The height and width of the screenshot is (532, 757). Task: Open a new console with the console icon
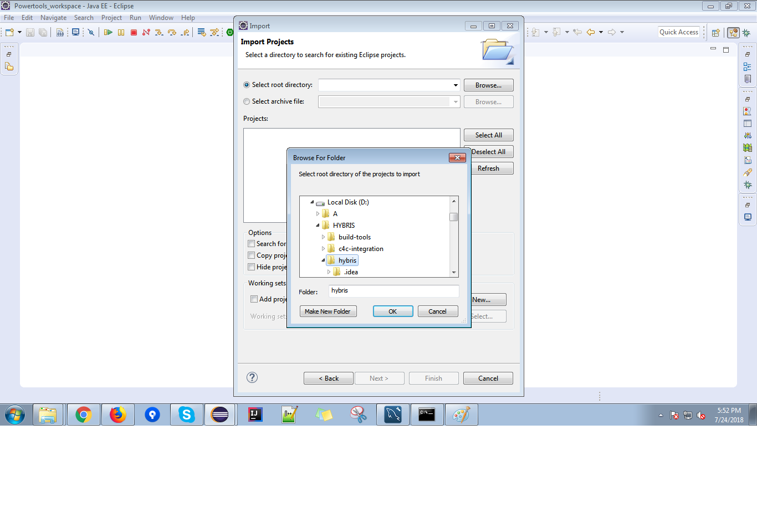click(x=75, y=32)
